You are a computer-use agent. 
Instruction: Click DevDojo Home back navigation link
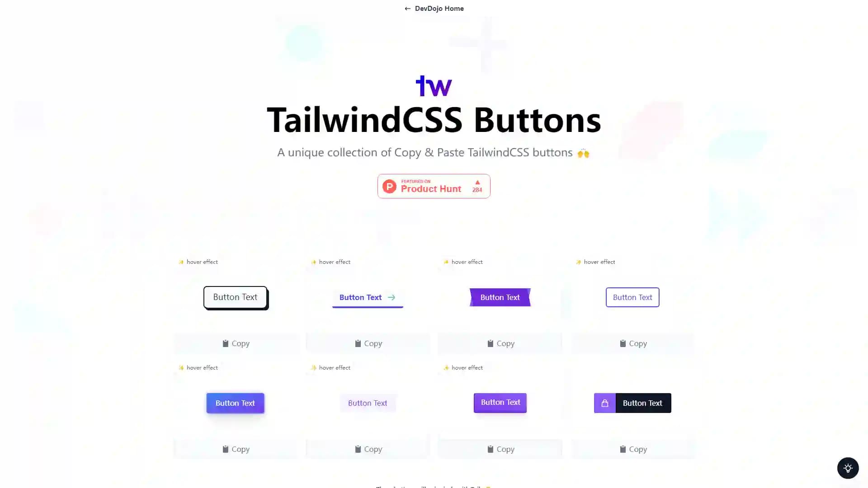434,8
